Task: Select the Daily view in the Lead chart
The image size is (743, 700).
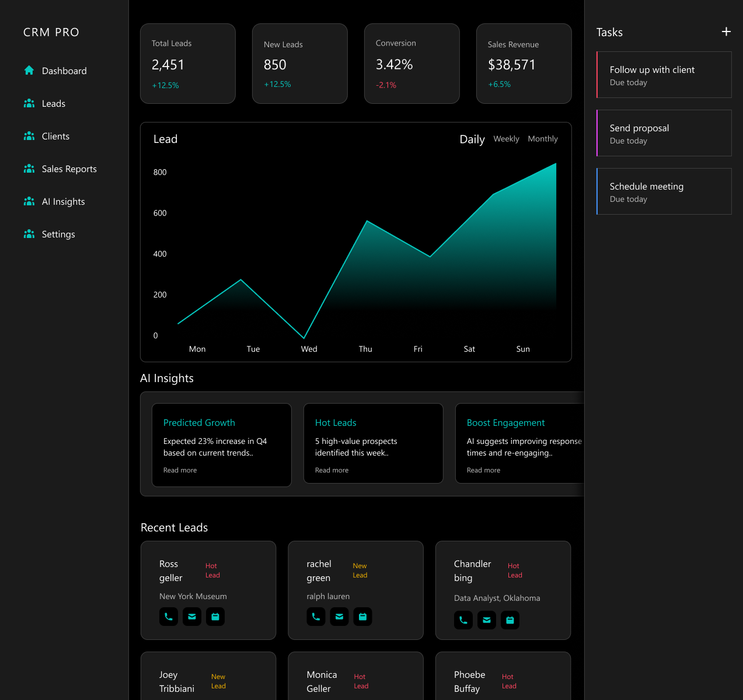Action: [x=472, y=139]
